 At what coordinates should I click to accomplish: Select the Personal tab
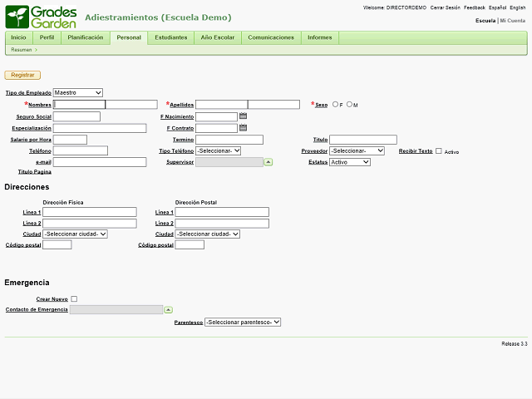pyautogui.click(x=129, y=37)
